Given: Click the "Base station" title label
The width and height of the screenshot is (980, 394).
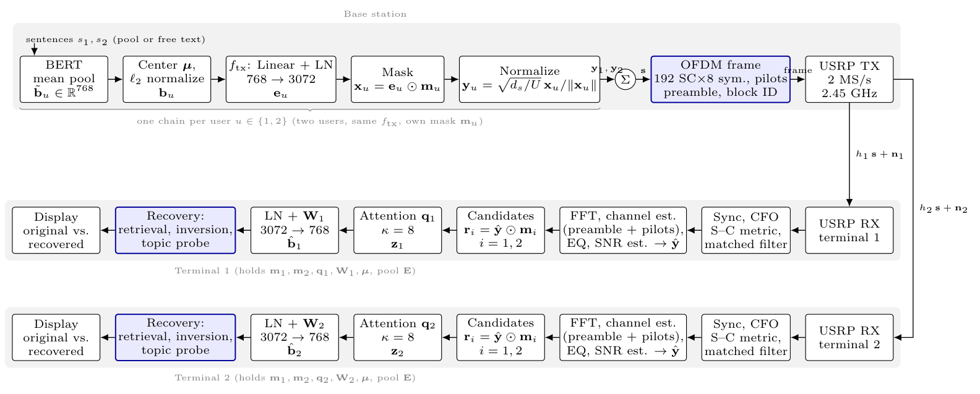Looking at the screenshot, I should pyautogui.click(x=376, y=14).
